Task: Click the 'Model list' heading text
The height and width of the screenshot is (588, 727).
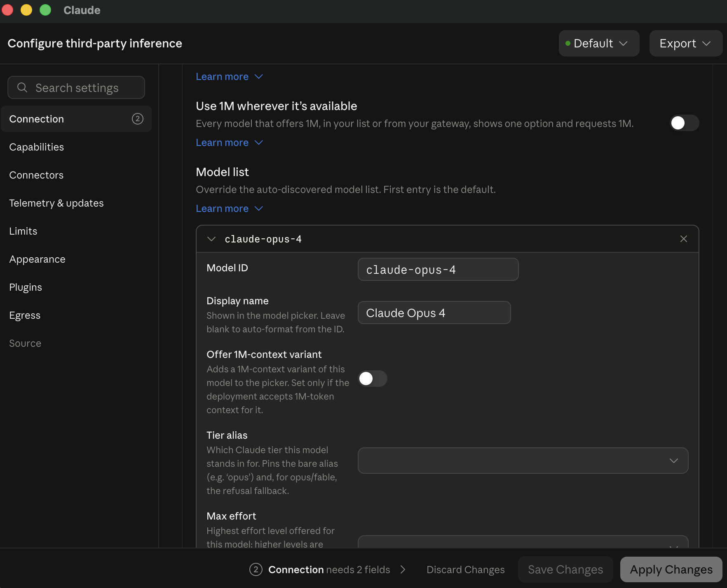Action: pos(223,172)
